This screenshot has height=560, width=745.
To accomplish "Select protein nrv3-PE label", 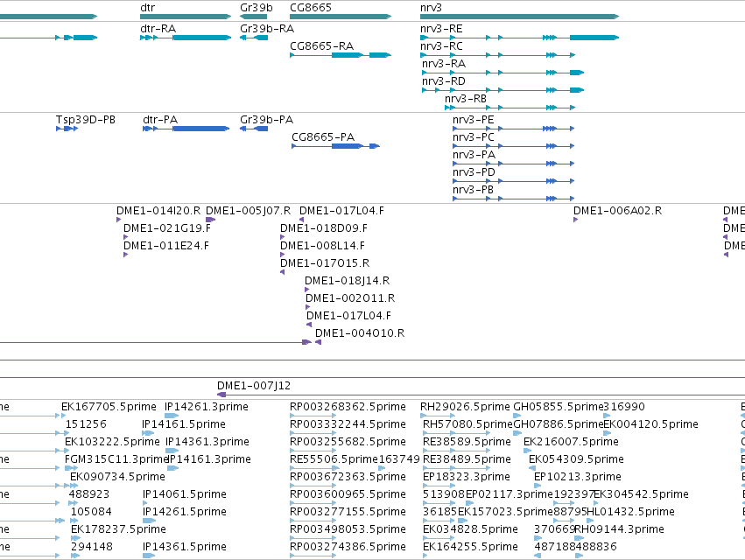I will point(474,120).
